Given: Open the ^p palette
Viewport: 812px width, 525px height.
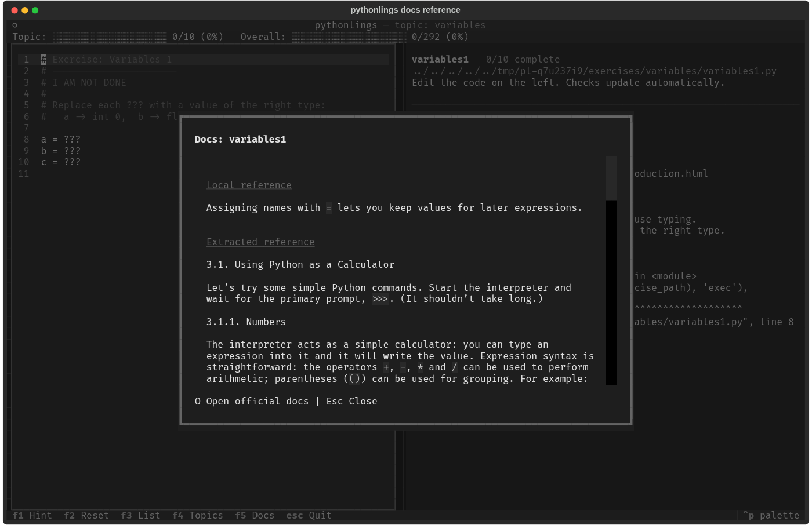Looking at the screenshot, I should point(771,515).
